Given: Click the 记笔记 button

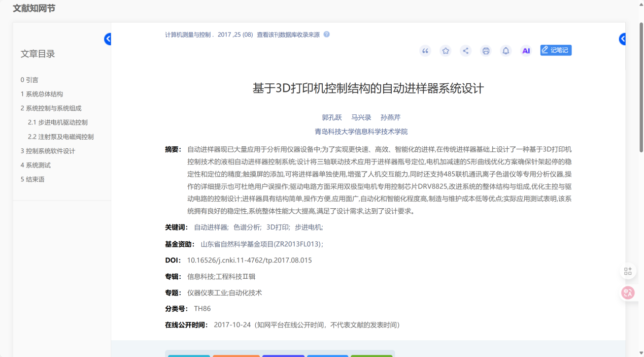Looking at the screenshot, I should point(556,50).
